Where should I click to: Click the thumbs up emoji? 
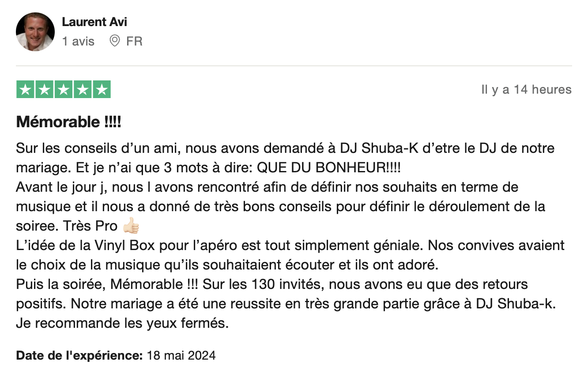(x=131, y=226)
